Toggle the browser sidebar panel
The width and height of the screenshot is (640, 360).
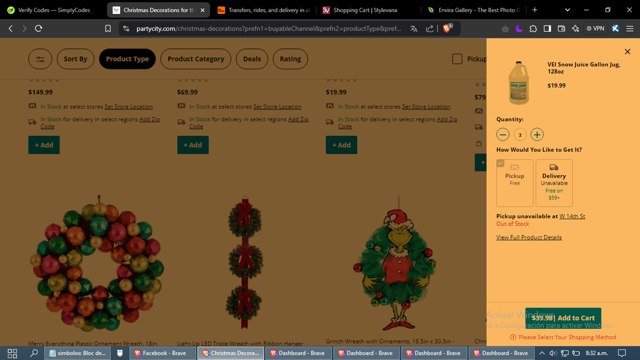click(x=547, y=29)
